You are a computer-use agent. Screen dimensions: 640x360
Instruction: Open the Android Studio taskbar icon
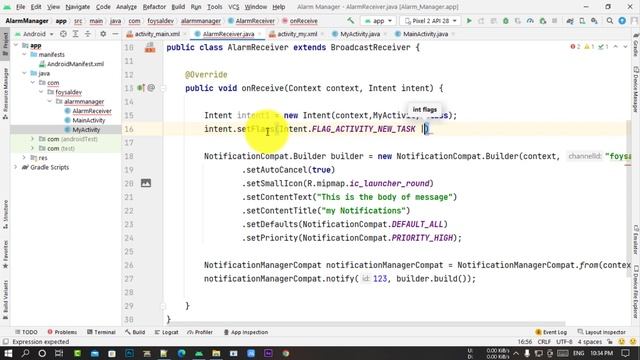[x=199, y=353]
